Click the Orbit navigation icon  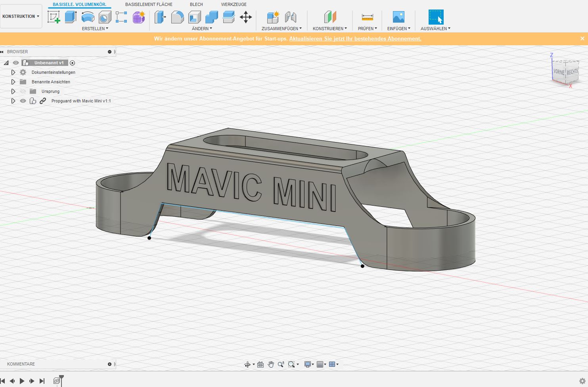tap(247, 364)
